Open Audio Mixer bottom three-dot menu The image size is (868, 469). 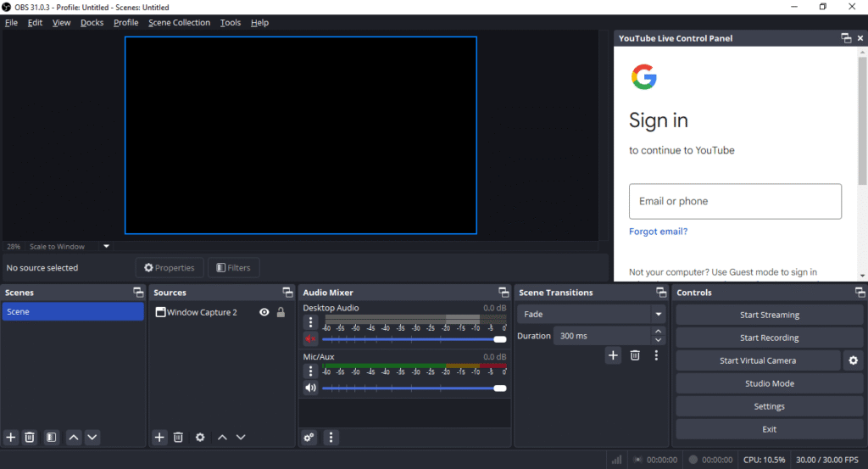331,438
